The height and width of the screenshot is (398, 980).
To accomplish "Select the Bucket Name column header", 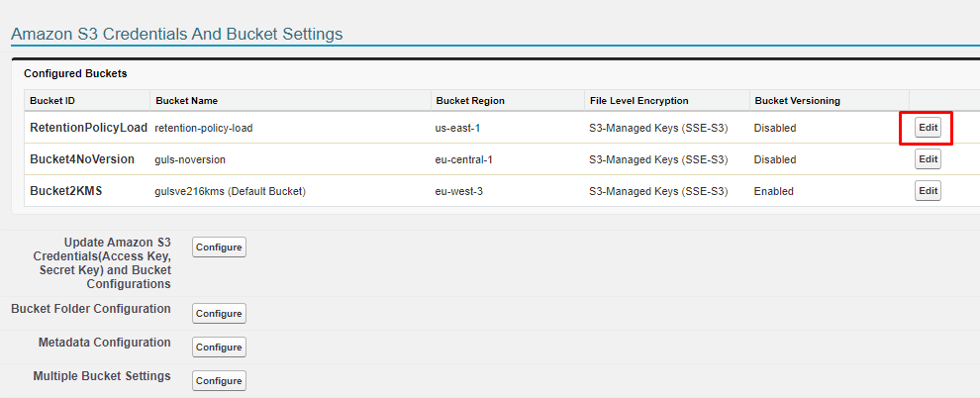I will coord(186,101).
